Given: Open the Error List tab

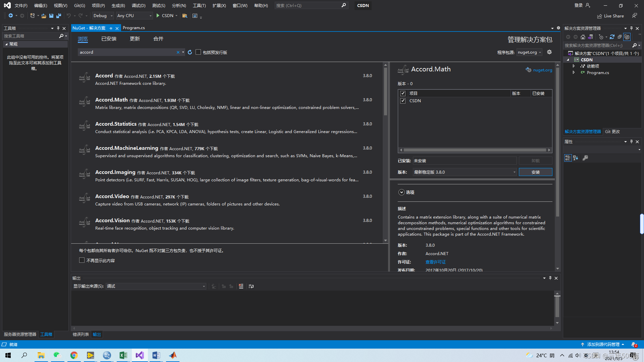Looking at the screenshot, I should pyautogui.click(x=81, y=335).
